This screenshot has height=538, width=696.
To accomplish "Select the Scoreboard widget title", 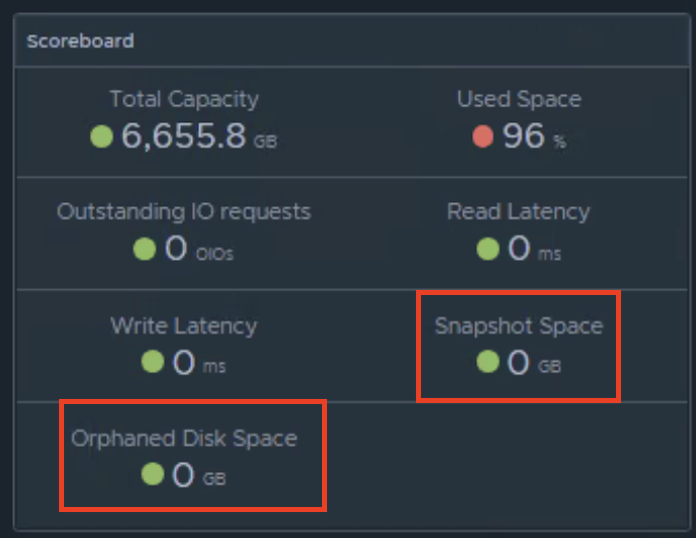I will 80,41.
